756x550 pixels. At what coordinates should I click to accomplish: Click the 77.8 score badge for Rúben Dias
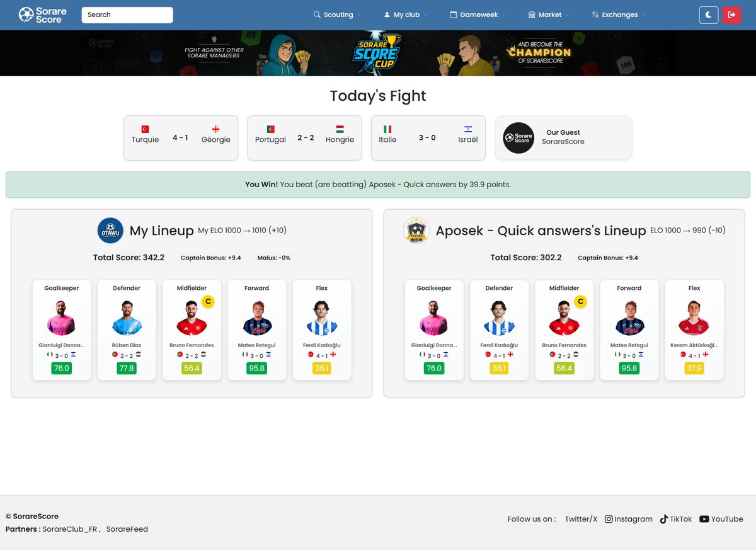pyautogui.click(x=127, y=368)
